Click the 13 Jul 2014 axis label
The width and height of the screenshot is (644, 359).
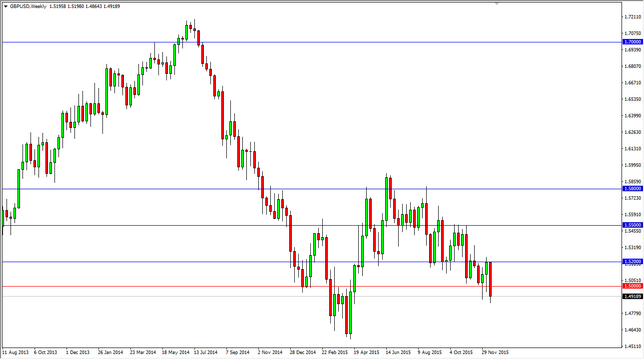coord(207,353)
